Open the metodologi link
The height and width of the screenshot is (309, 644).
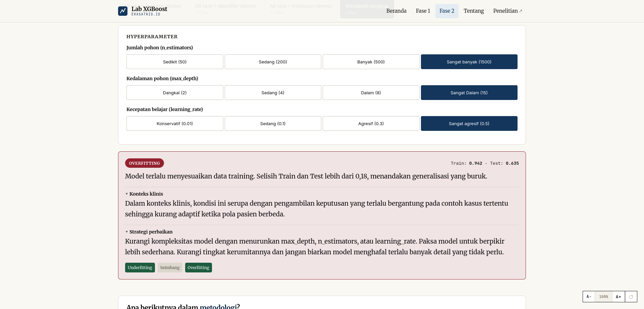tap(218, 307)
